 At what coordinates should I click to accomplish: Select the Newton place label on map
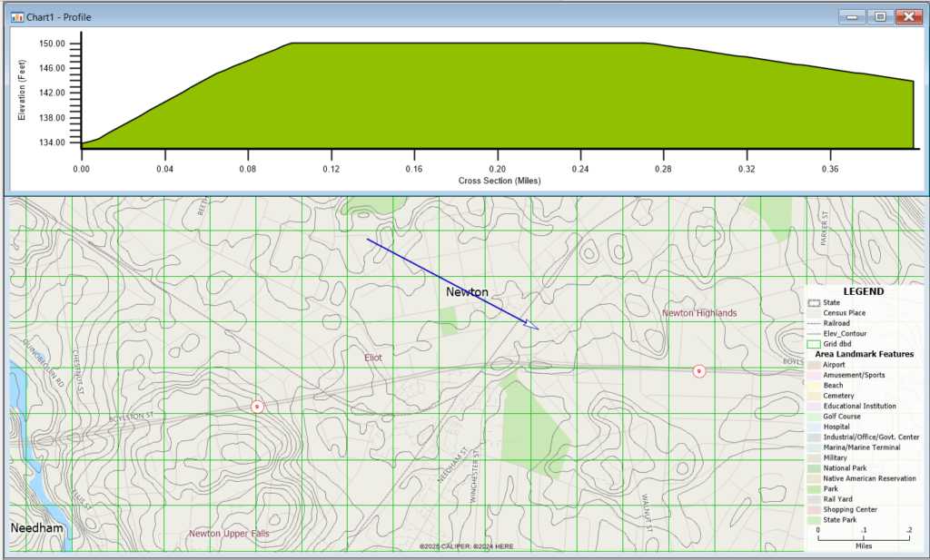click(466, 292)
